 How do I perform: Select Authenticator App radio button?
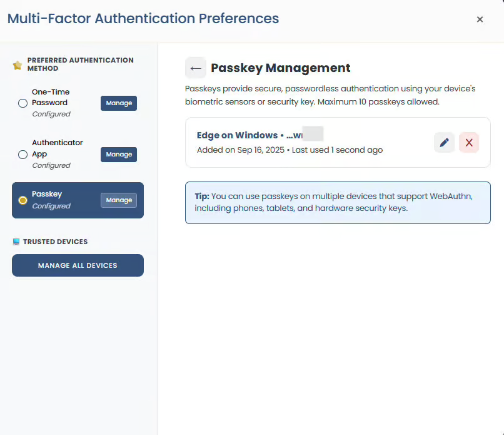[23, 155]
